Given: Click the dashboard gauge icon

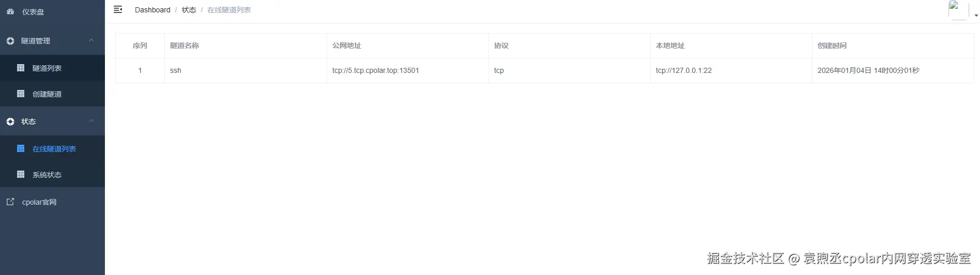Looking at the screenshot, I should click(10, 11).
